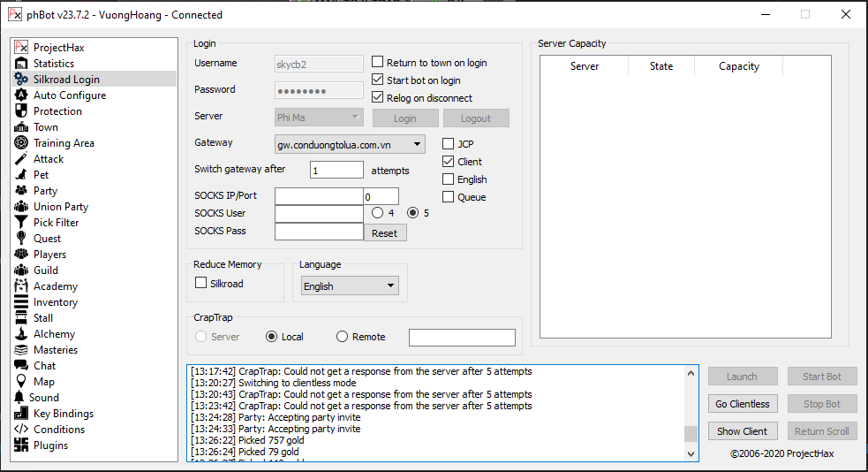The height and width of the screenshot is (472, 868).
Task: Select the Remote CrapTrap option
Action: (x=343, y=337)
